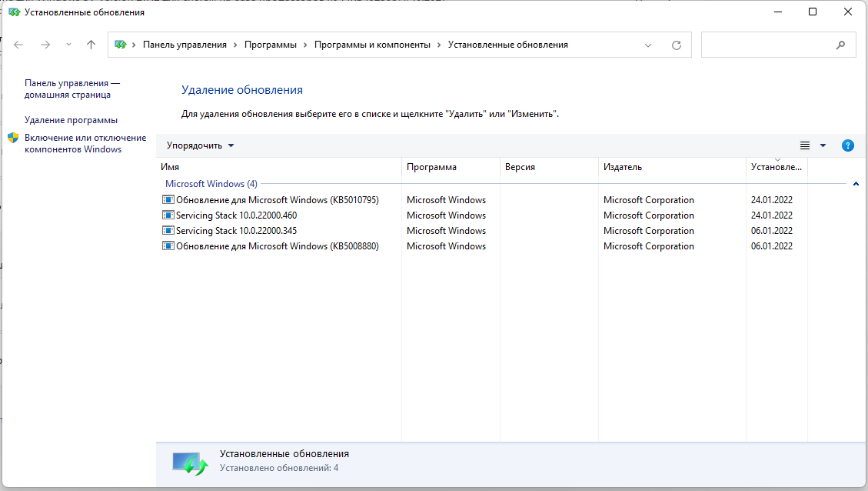This screenshot has width=868, height=491.
Task: Click the forward navigation arrow
Action: point(45,45)
